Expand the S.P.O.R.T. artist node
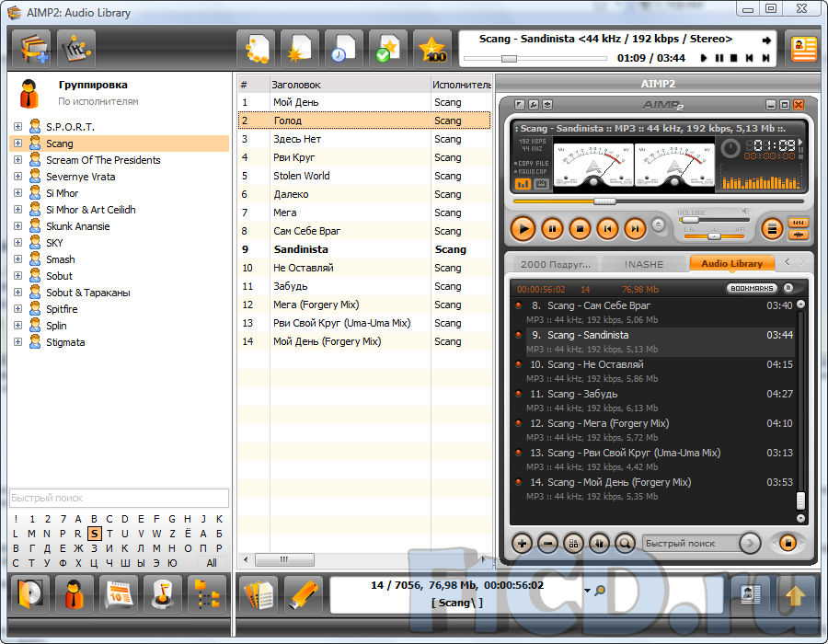The height and width of the screenshot is (644, 828). click(x=18, y=127)
